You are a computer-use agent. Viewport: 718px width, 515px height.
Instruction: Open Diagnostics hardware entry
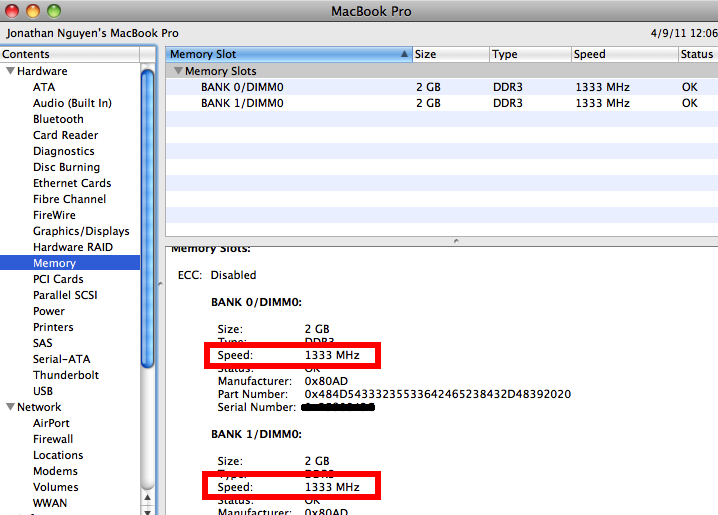tap(64, 151)
